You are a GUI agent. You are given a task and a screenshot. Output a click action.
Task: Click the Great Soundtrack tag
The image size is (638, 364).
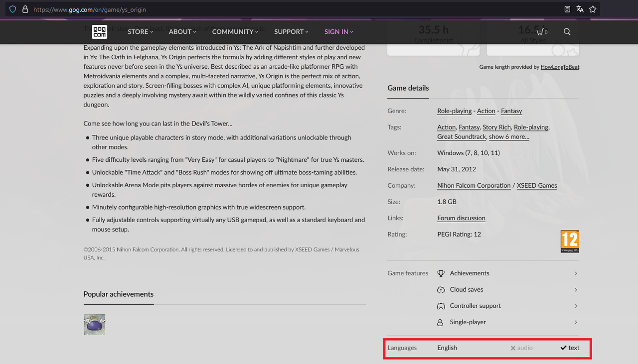(x=462, y=136)
